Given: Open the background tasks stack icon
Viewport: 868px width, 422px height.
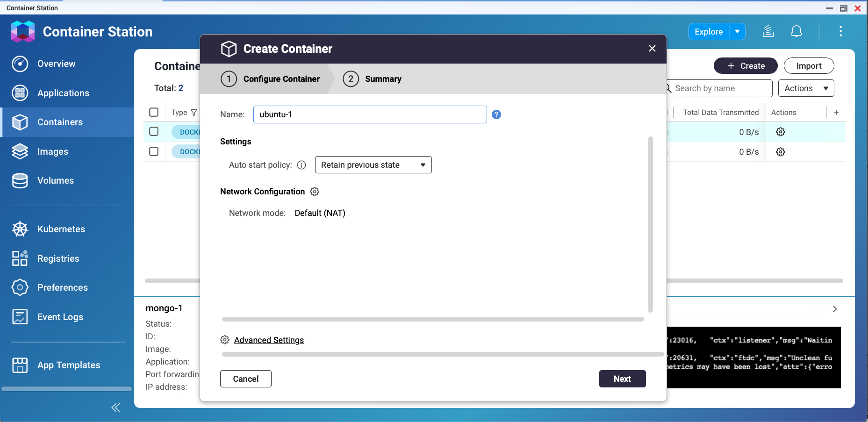Looking at the screenshot, I should point(768,31).
